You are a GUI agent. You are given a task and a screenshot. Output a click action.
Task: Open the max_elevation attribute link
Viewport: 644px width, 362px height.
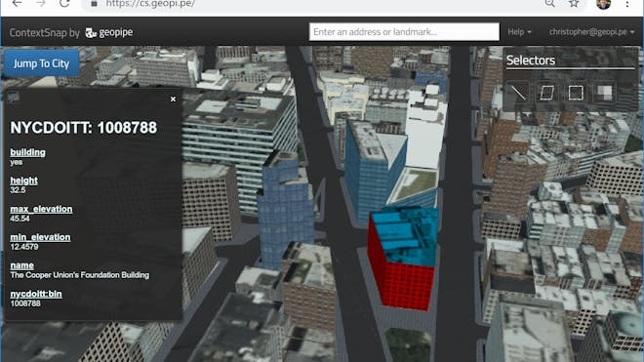[x=41, y=209]
